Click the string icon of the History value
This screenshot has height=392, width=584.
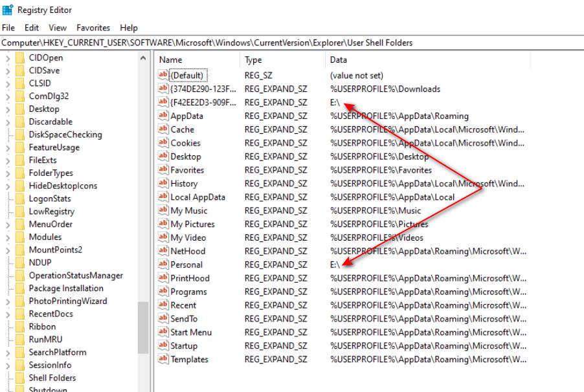[x=163, y=183]
